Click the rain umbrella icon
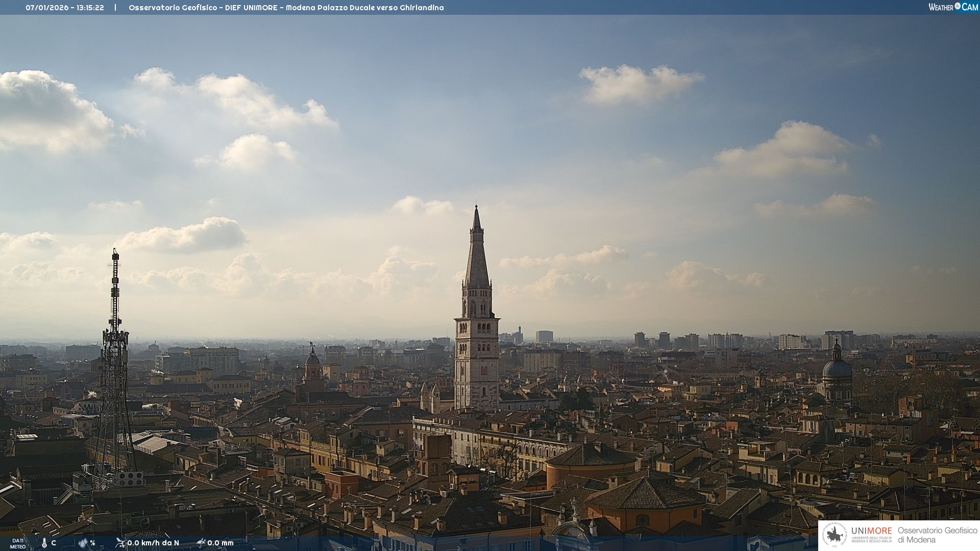The height and width of the screenshot is (551, 980). (201, 543)
